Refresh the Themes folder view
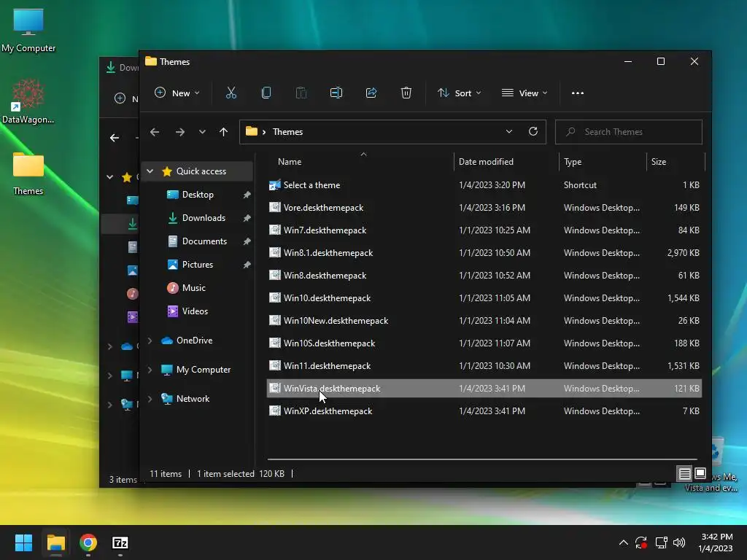 [x=533, y=131]
